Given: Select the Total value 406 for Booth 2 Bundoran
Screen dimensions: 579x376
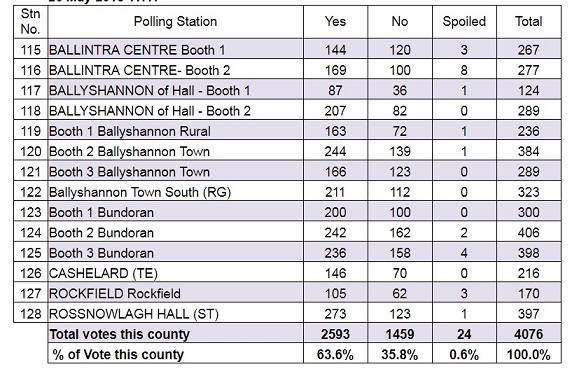Looking at the screenshot, I should pos(529,233).
